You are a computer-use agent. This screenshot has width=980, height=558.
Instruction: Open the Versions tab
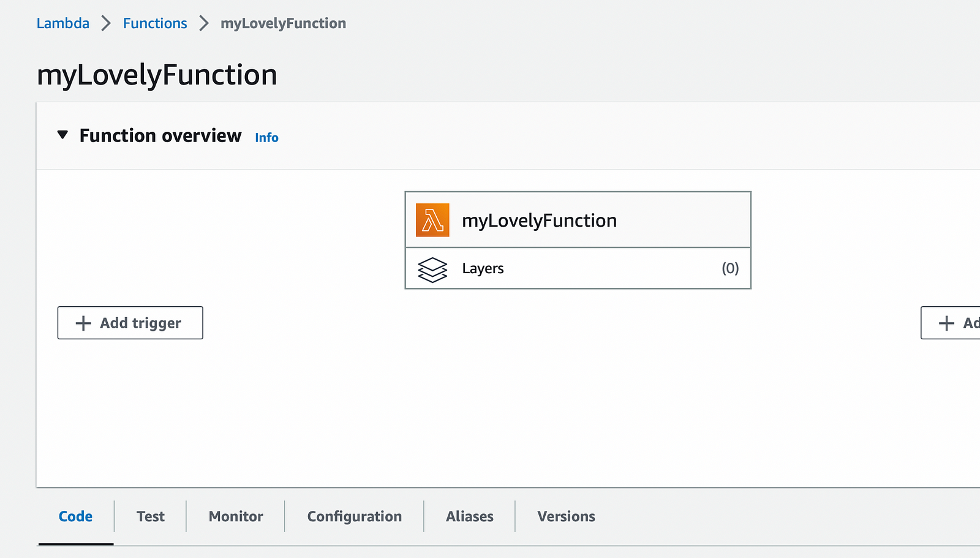coord(566,516)
